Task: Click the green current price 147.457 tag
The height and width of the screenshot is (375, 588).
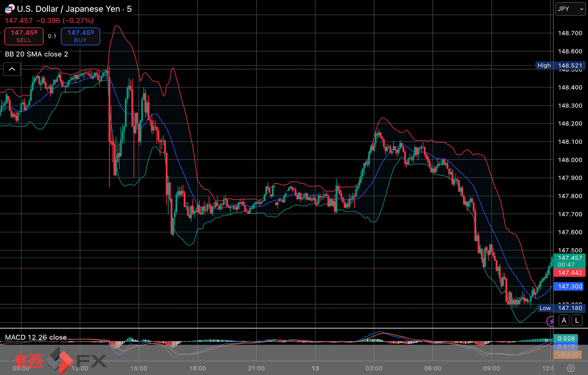Action: pos(570,261)
